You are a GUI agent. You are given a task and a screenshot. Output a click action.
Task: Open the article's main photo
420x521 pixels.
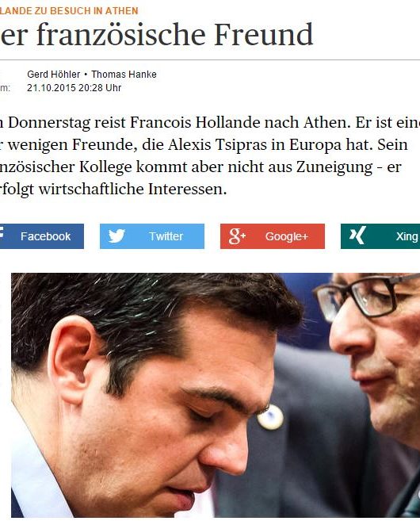pos(216,395)
